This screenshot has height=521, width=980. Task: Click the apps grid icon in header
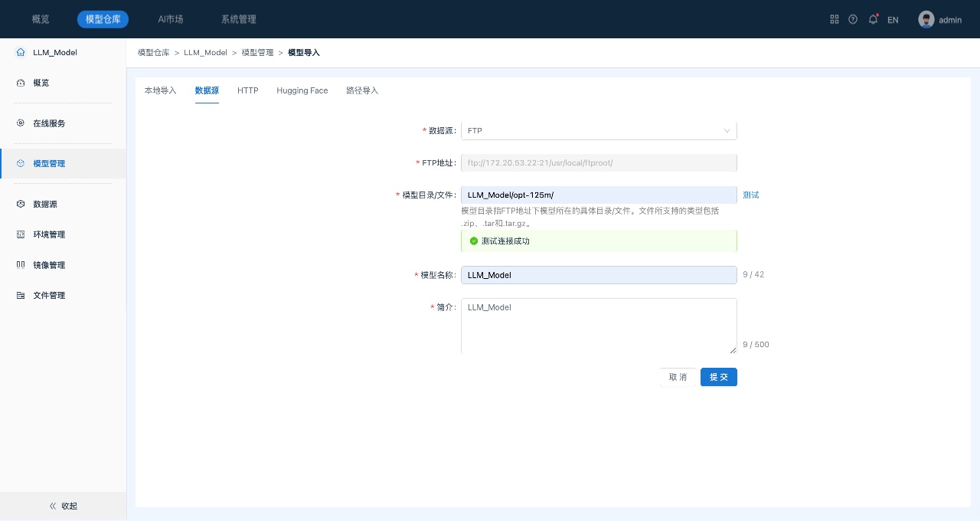click(x=835, y=19)
